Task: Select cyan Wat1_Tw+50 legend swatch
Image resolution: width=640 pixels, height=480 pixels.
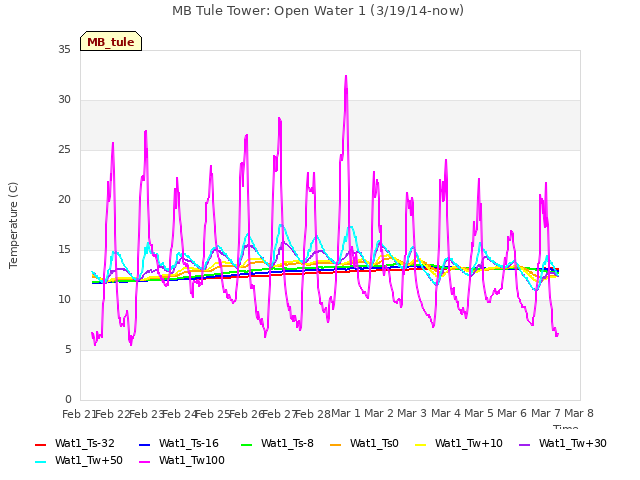Action: pyautogui.click(x=40, y=462)
